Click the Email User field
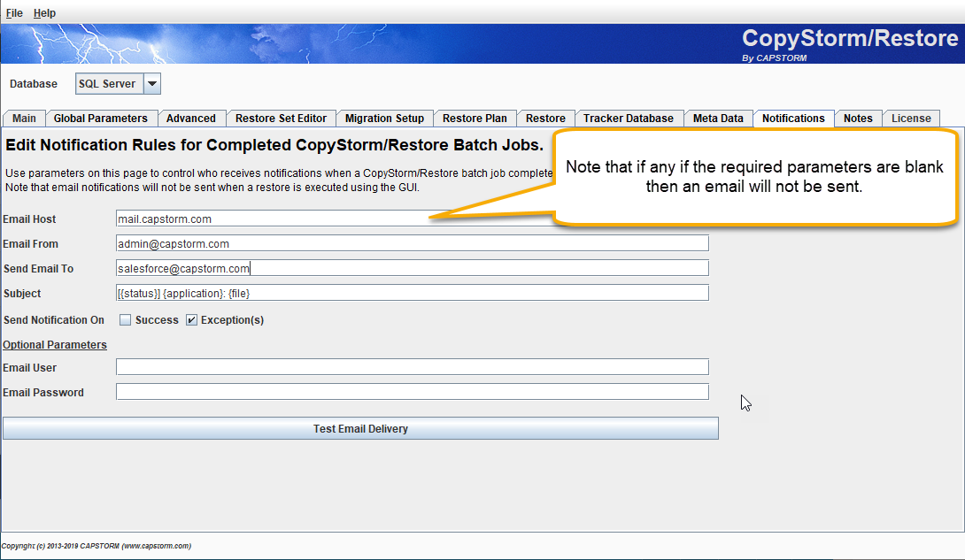The width and height of the screenshot is (965, 560). point(413,367)
